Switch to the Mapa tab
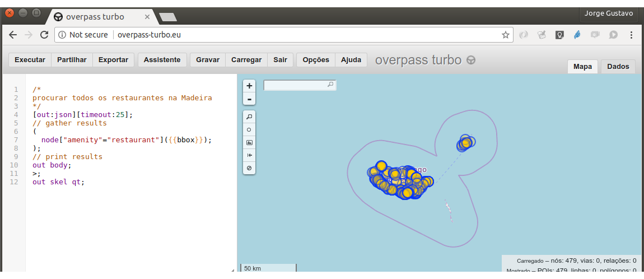Image resolution: width=644 pixels, height=279 pixels. (582, 67)
